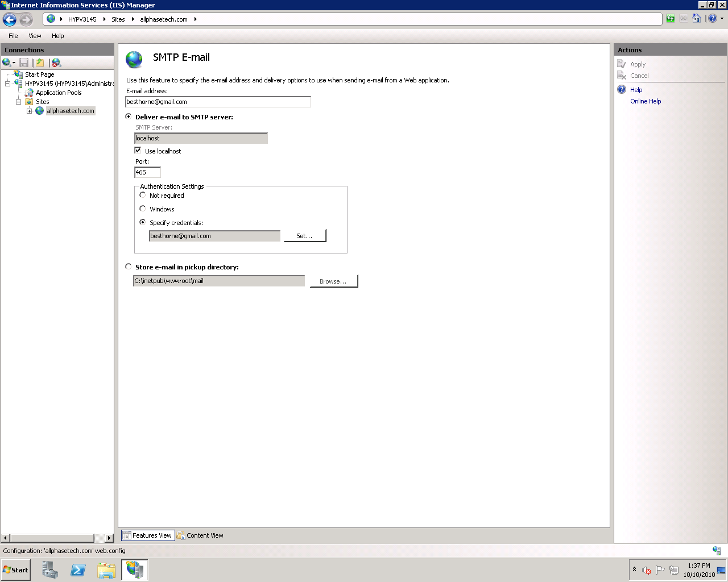Click the Help link in Actions pane
Screen dimensions: 728x582
pyautogui.click(x=636, y=90)
